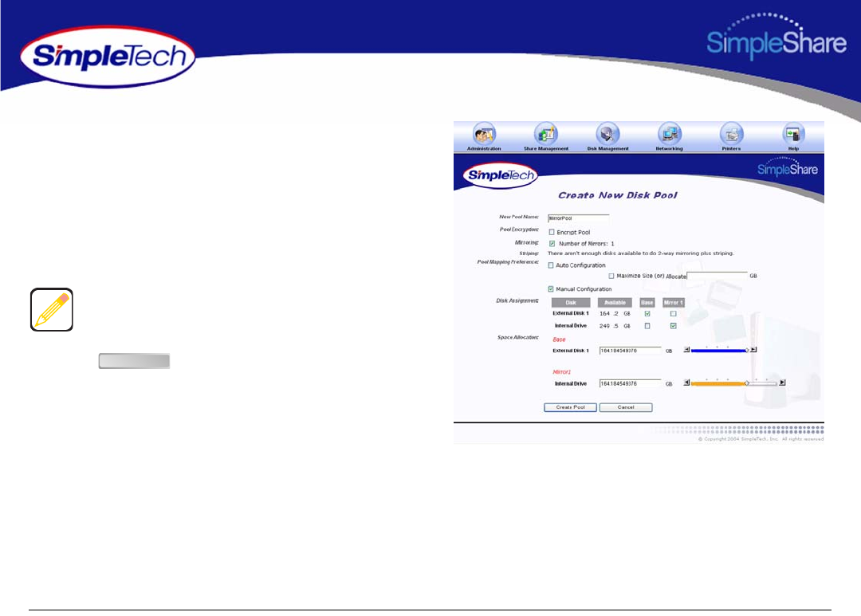This screenshot has width=861, height=616.
Task: Click the red 'Mirror1' label
Action: pyautogui.click(x=561, y=372)
